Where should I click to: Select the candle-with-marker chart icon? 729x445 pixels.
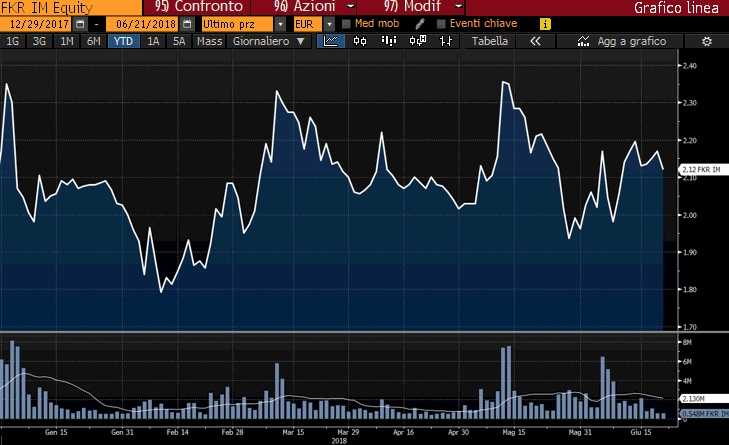tap(418, 41)
